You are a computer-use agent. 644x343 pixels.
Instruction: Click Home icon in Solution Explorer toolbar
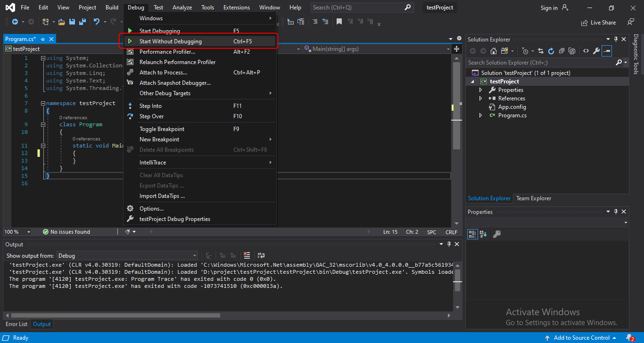(x=493, y=51)
